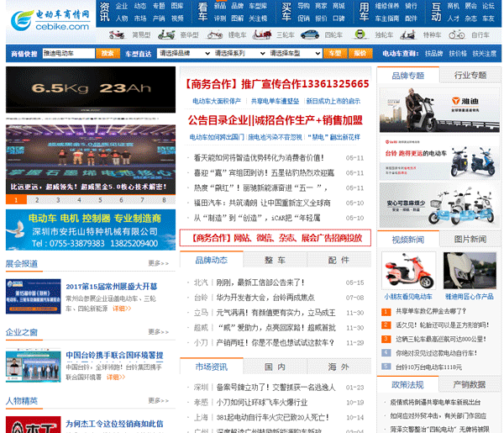
Task: Select the 特种车 vehicle icon
Action: point(408,34)
